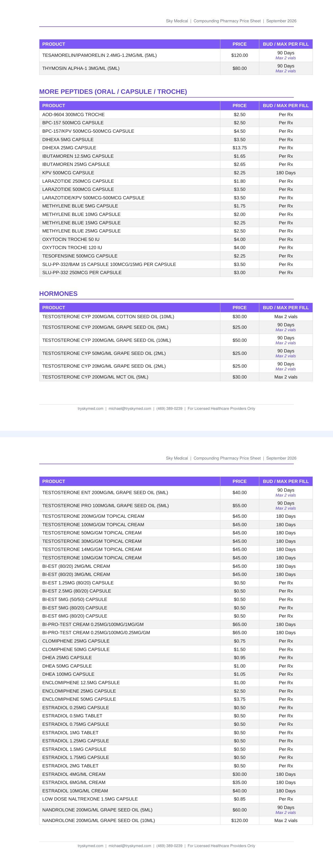The width and height of the screenshot is (333, 868).
Task: Click LOW DOSE NALTREXONE 1.5MG CAPSULE entry
Action: click(x=90, y=799)
